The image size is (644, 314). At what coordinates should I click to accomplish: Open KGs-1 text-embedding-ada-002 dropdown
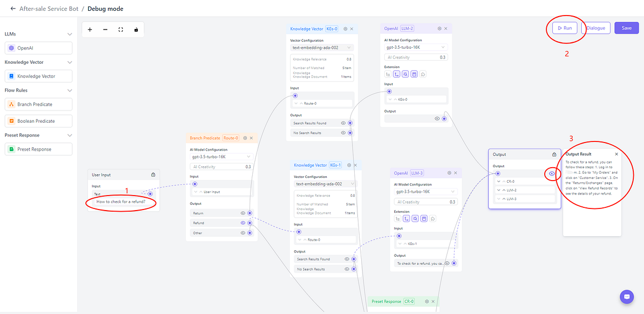(x=325, y=184)
